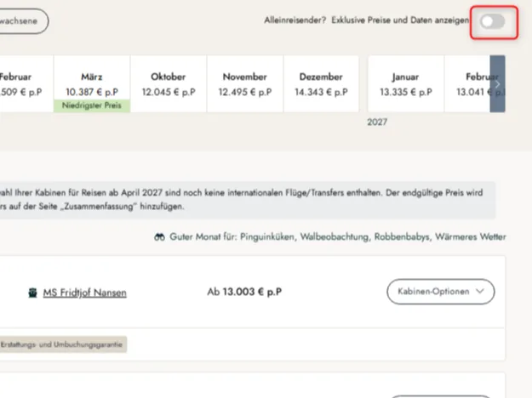Enable the Alleinreisender exclusive prices toggle
Viewport: 532px width, 398px height.
(x=492, y=21)
